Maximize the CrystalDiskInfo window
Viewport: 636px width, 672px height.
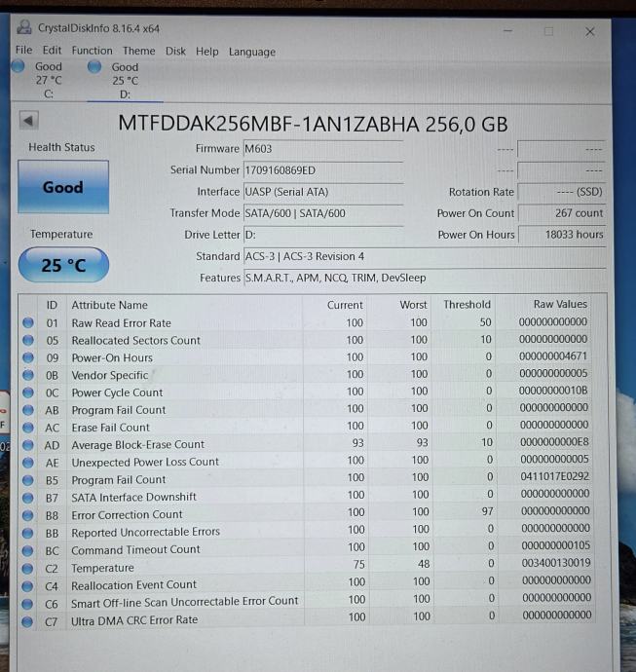[548, 31]
